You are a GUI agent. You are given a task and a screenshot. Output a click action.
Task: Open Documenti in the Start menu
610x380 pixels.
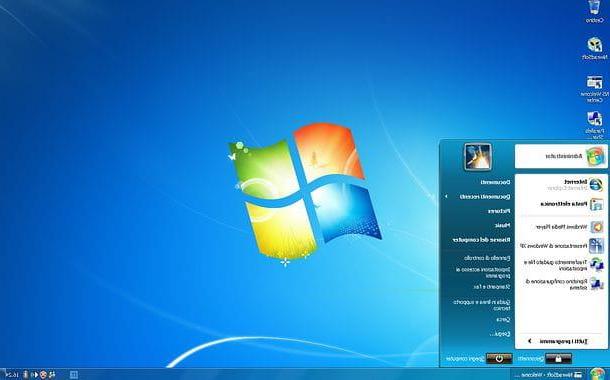[x=495, y=182]
